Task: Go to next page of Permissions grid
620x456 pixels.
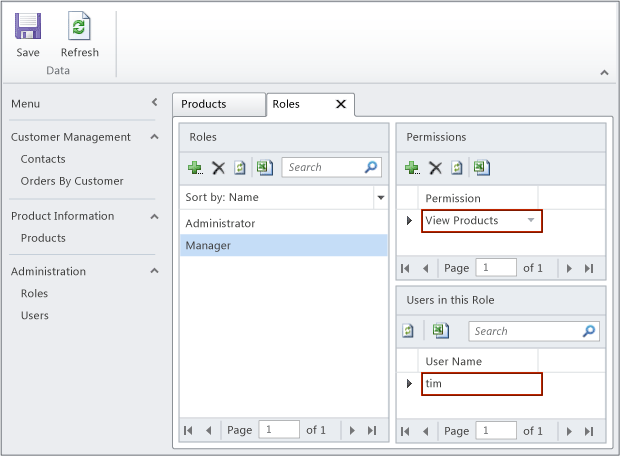Action: (569, 269)
